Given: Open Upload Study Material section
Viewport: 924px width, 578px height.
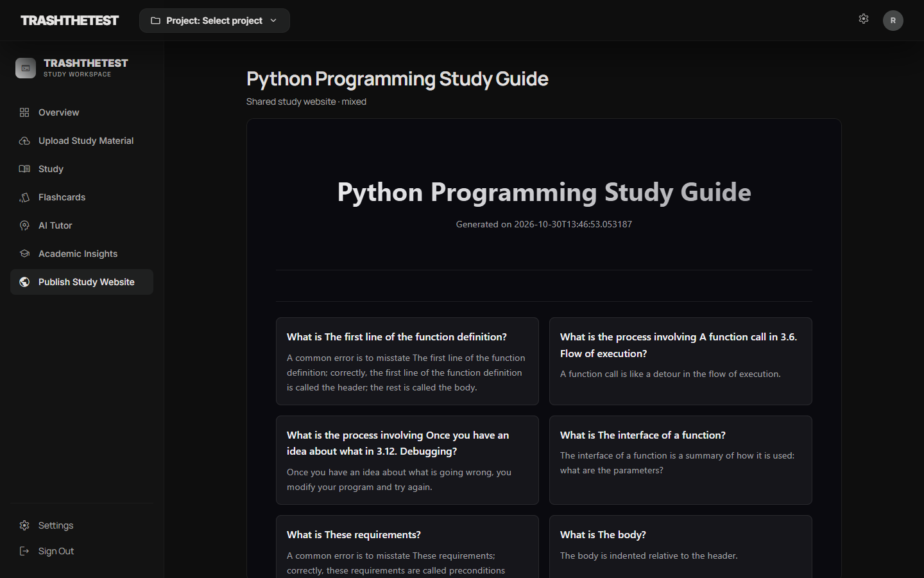Looking at the screenshot, I should [81, 141].
